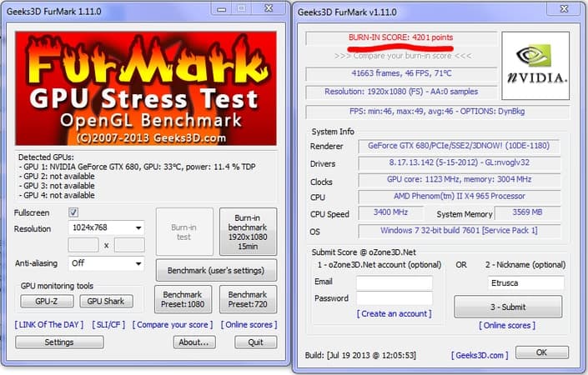Click the greyed Burn-in test button
Viewport: 588px width, 375px height.
point(184,232)
